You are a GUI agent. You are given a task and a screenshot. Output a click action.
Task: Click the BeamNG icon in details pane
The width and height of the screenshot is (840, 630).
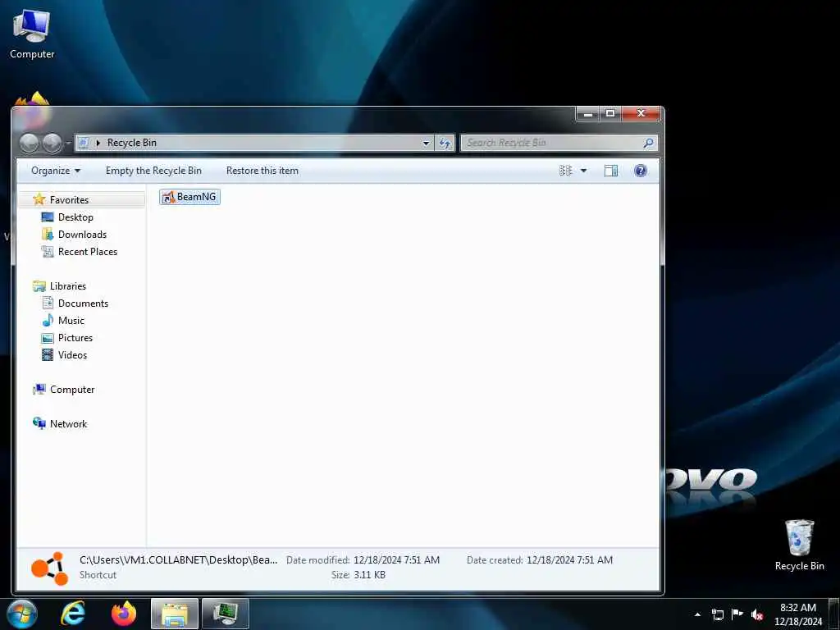(50, 569)
